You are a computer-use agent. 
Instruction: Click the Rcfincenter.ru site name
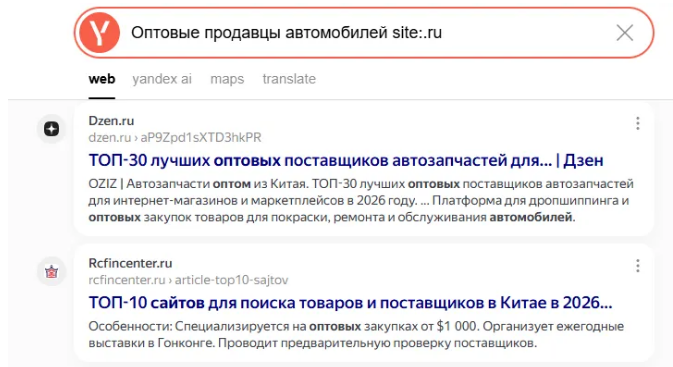(130, 263)
